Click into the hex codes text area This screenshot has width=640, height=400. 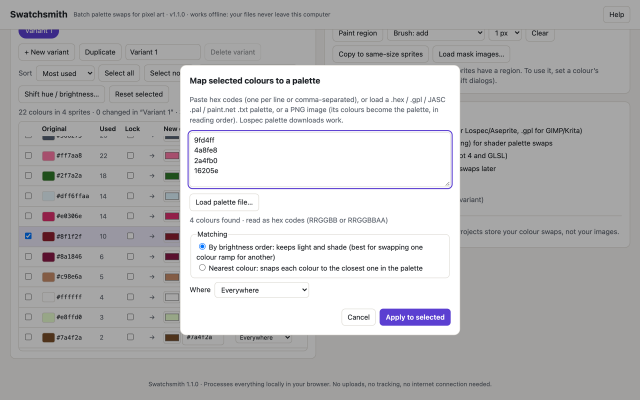pos(320,160)
